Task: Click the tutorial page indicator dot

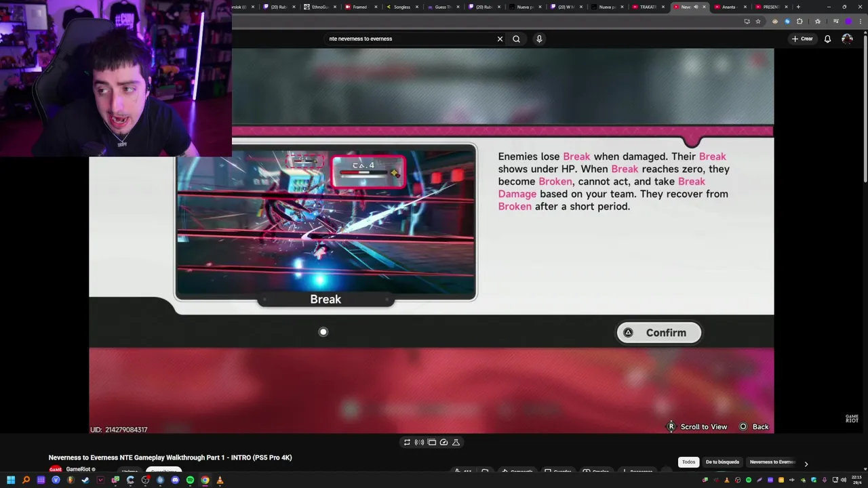Action: 323,332
